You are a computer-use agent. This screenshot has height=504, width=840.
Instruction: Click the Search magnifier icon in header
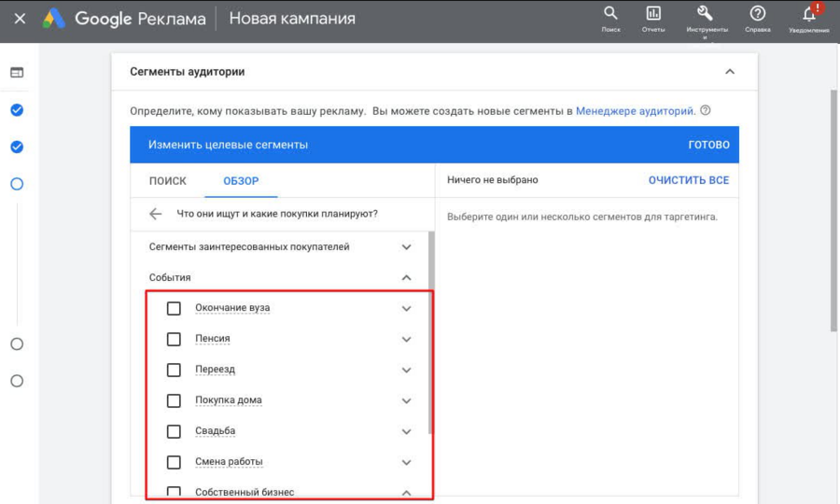pos(610,14)
